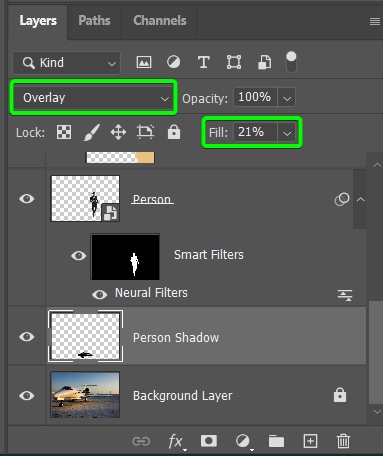Click the Opacity 100% input field
This screenshot has width=383, height=456.
[x=255, y=97]
